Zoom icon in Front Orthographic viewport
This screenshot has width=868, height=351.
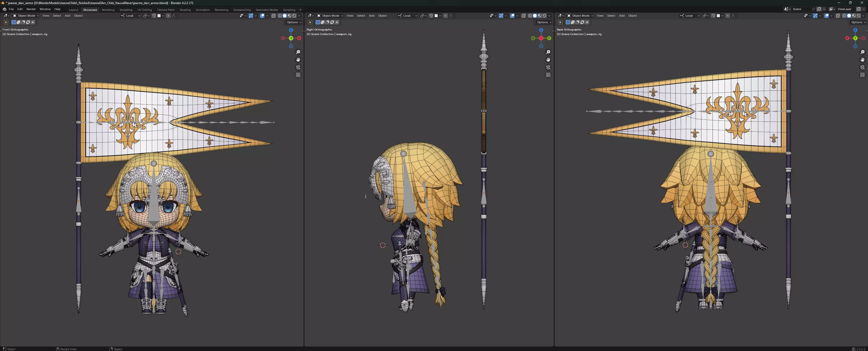point(298,52)
